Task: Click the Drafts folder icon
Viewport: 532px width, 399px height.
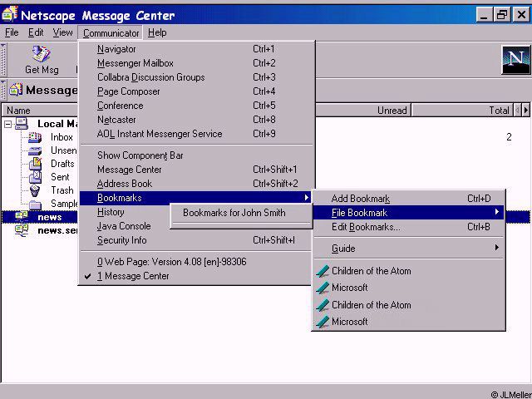Action: tap(35, 164)
